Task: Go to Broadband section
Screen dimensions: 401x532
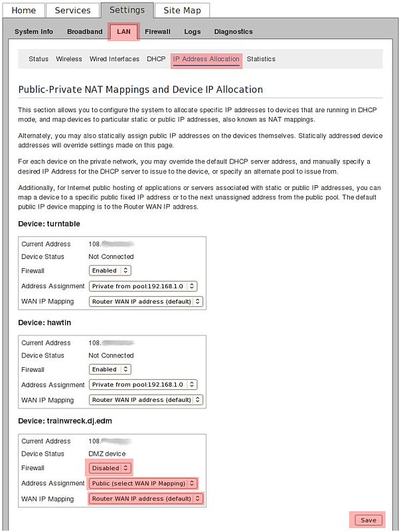Action: pos(85,32)
